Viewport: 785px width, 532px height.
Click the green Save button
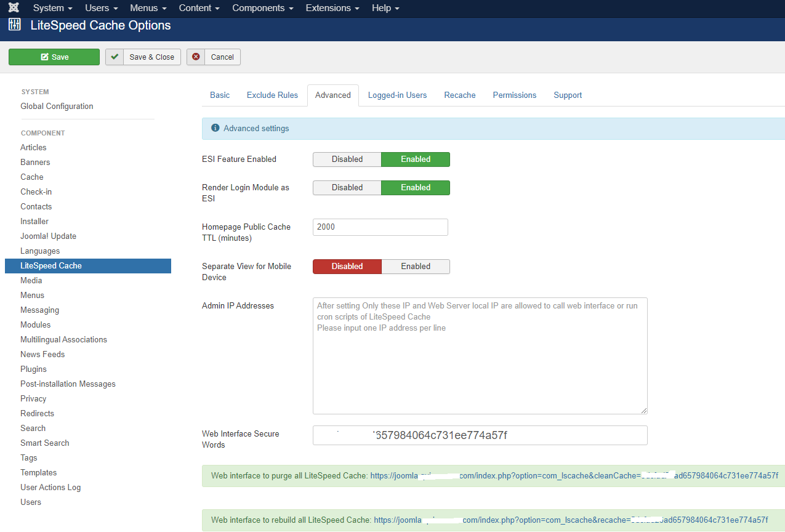point(54,57)
